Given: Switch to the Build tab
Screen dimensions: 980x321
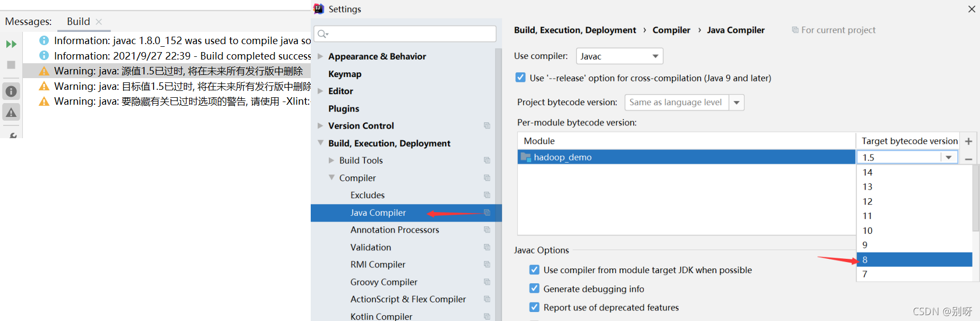Looking at the screenshot, I should tap(78, 21).
